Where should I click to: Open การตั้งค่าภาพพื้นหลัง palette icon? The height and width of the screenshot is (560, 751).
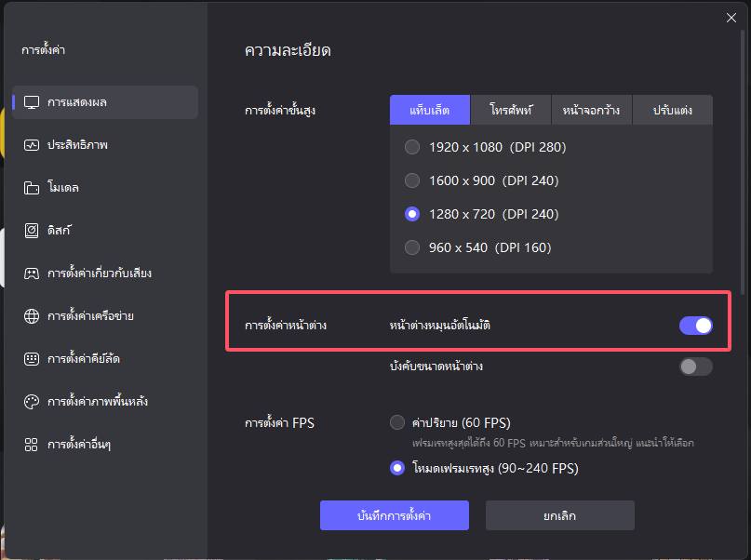(x=32, y=402)
